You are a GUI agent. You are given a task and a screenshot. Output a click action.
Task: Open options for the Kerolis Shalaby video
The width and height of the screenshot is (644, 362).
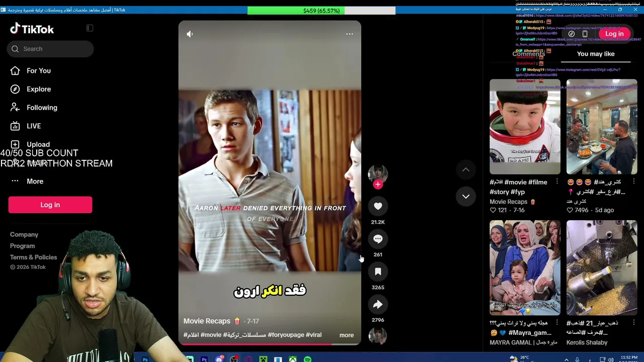point(634,322)
